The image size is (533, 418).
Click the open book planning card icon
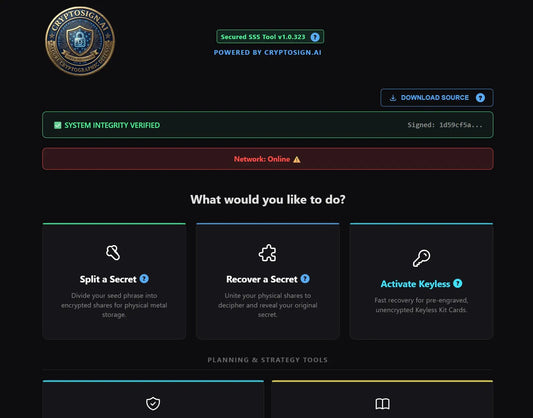point(382,404)
